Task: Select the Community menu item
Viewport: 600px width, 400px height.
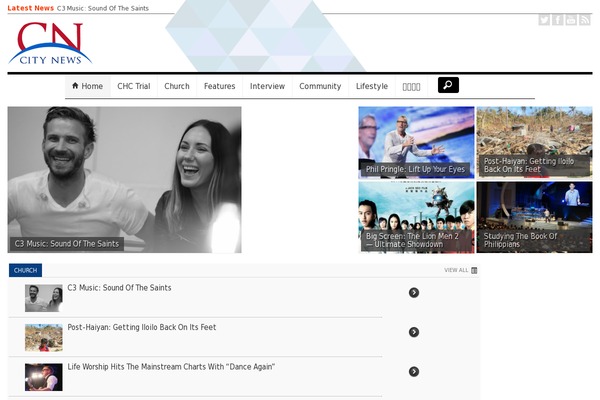Action: 320,86
